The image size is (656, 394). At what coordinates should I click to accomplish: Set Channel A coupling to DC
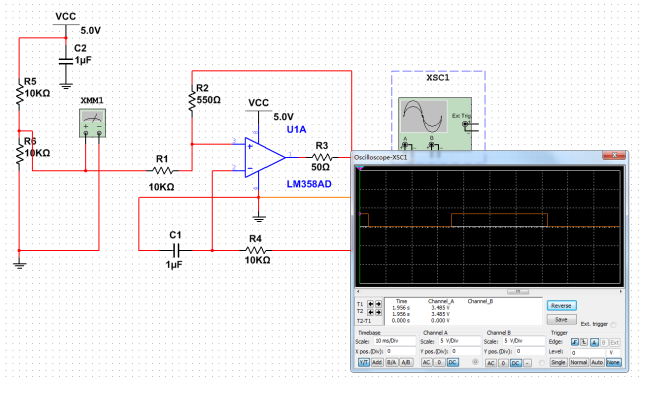point(452,362)
